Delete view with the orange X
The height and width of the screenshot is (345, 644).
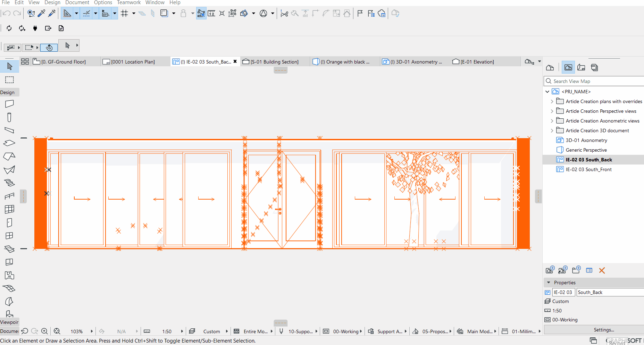(602, 270)
